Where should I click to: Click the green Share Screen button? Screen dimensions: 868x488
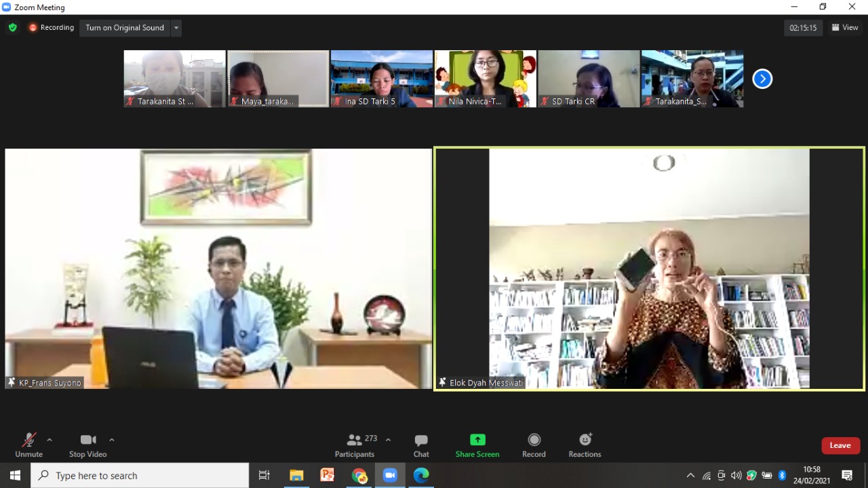coord(477,445)
